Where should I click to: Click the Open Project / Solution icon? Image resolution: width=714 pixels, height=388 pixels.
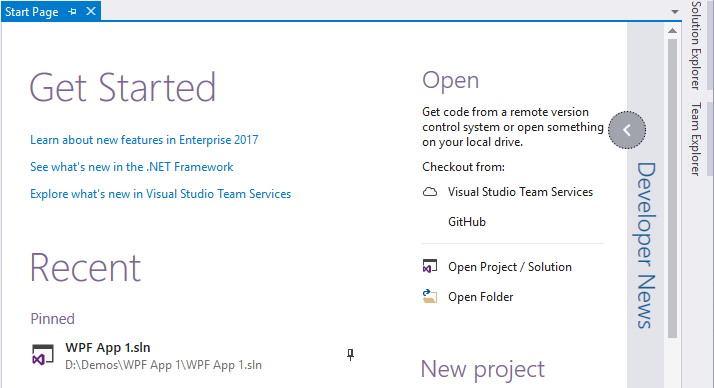429,266
